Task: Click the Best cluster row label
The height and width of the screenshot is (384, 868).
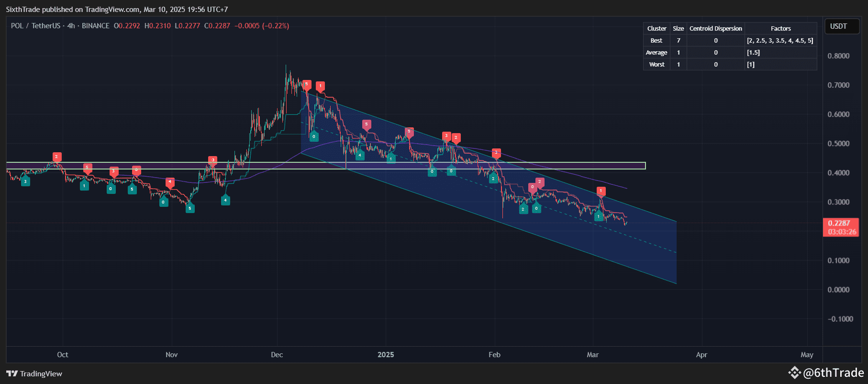Action: click(x=657, y=41)
